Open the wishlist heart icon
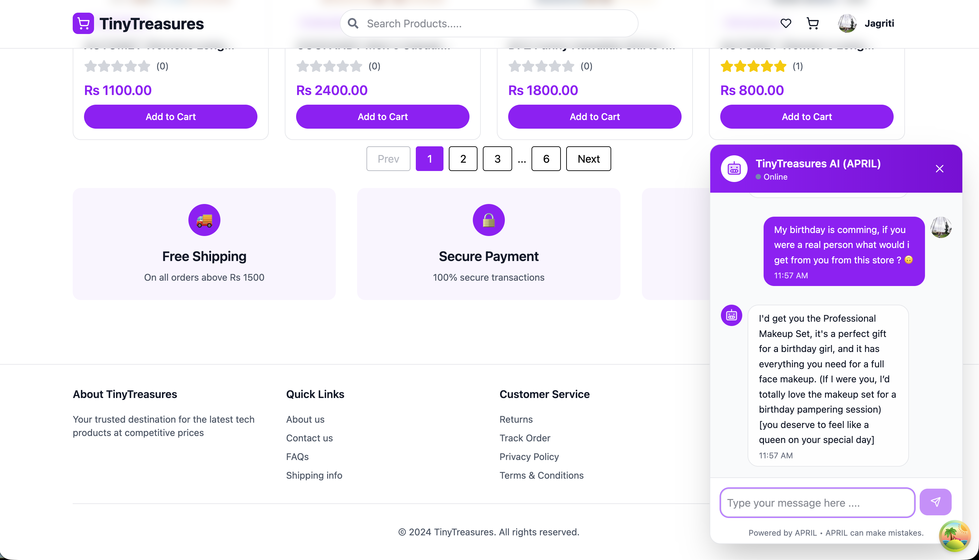The image size is (979, 560). coord(786,23)
